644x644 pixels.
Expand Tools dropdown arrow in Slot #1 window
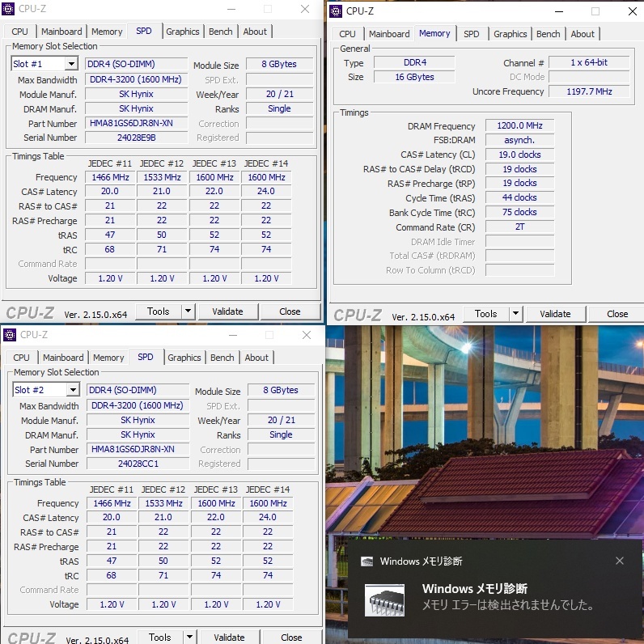tap(189, 311)
